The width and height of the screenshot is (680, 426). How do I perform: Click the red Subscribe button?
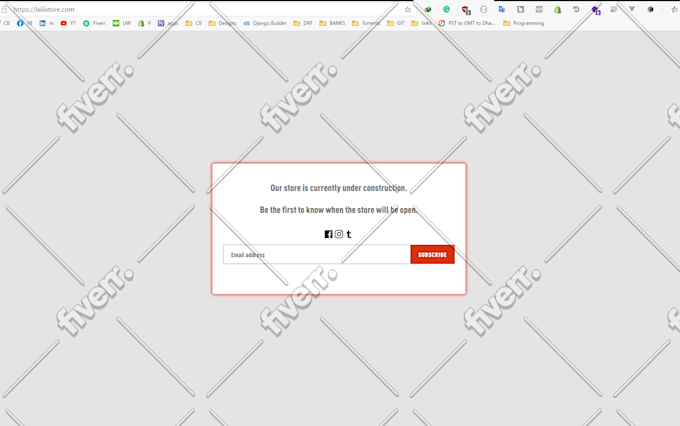point(432,255)
